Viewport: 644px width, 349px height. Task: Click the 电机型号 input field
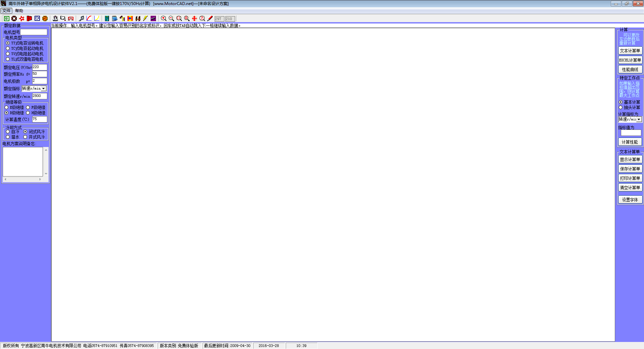pyautogui.click(x=34, y=32)
